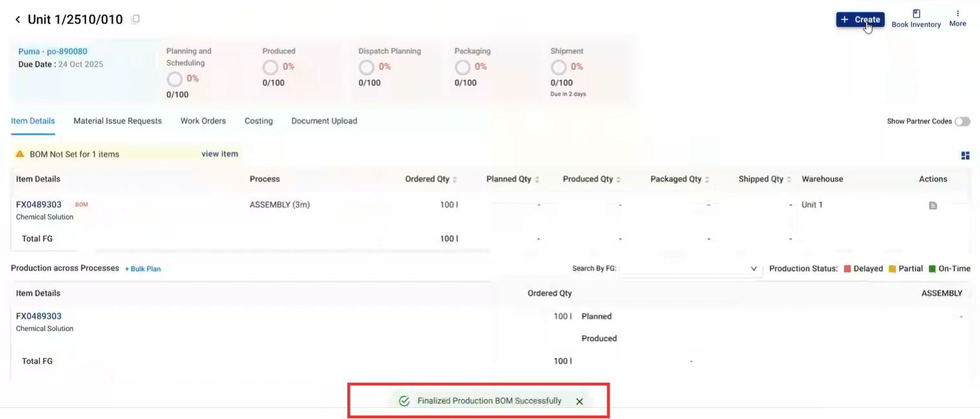The width and height of the screenshot is (980, 419).
Task: Copy the order number using copy icon
Action: [x=135, y=19]
